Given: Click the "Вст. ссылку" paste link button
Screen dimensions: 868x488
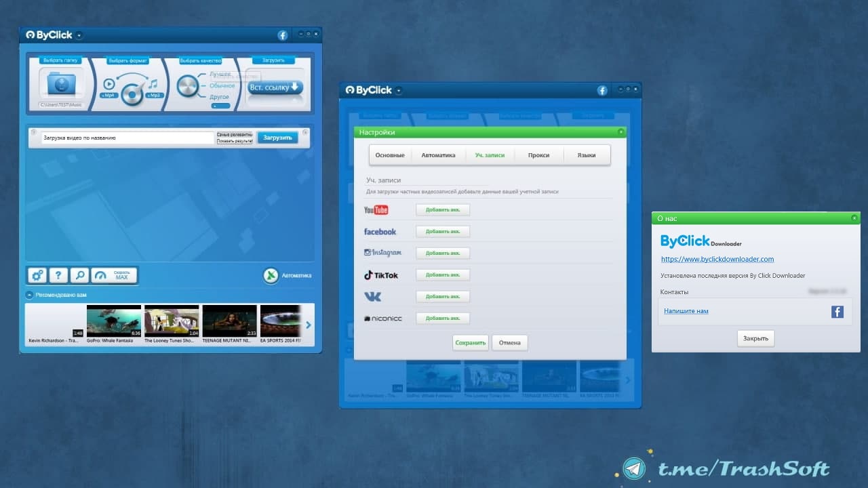Looking at the screenshot, I should pyautogui.click(x=275, y=87).
